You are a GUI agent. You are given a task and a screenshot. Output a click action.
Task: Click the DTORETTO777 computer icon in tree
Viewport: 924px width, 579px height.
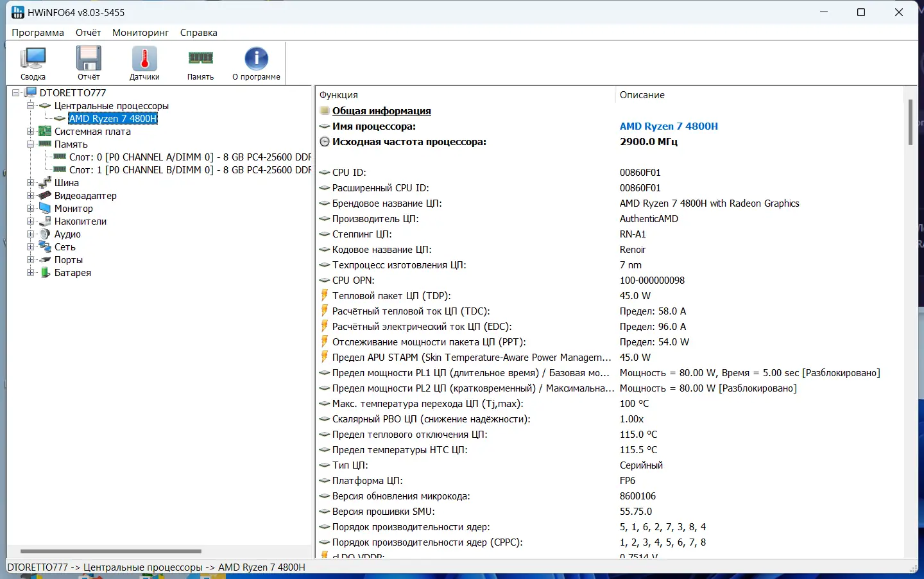[31, 92]
